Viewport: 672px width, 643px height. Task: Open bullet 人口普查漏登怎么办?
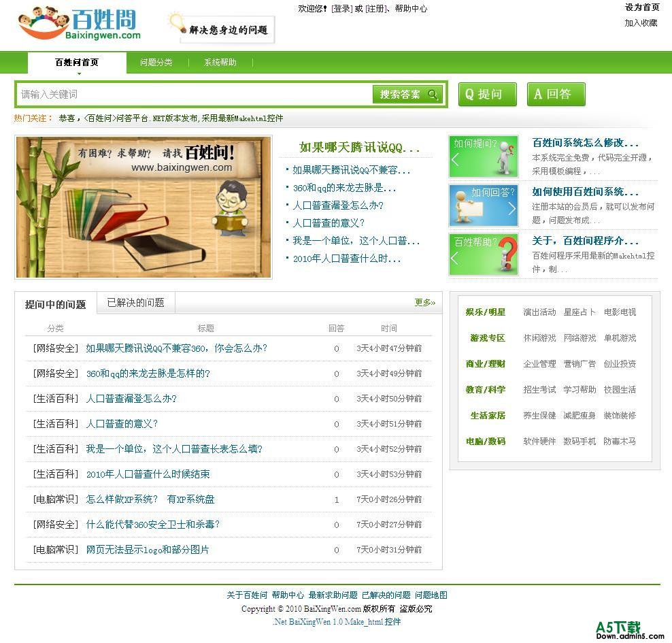pyautogui.click(x=338, y=205)
